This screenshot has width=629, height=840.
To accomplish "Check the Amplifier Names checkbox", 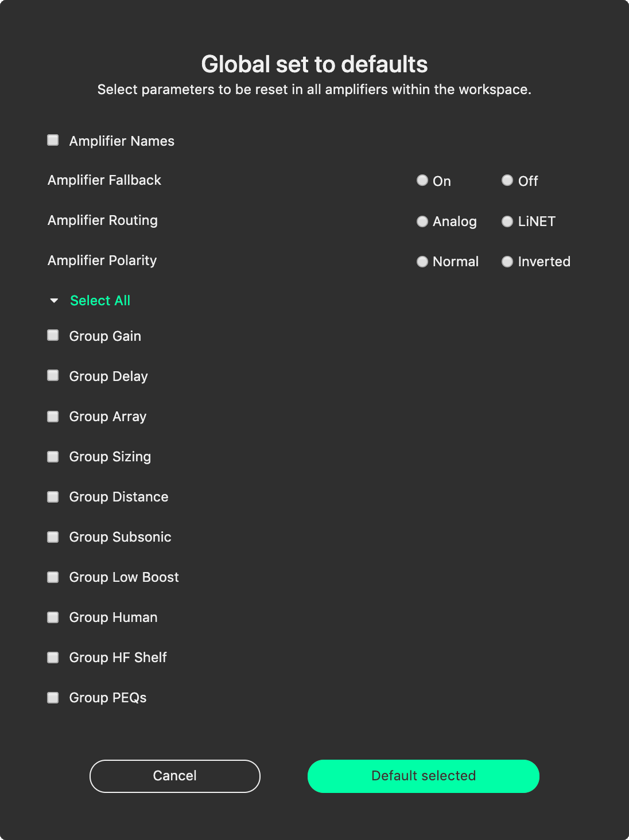I will click(53, 139).
